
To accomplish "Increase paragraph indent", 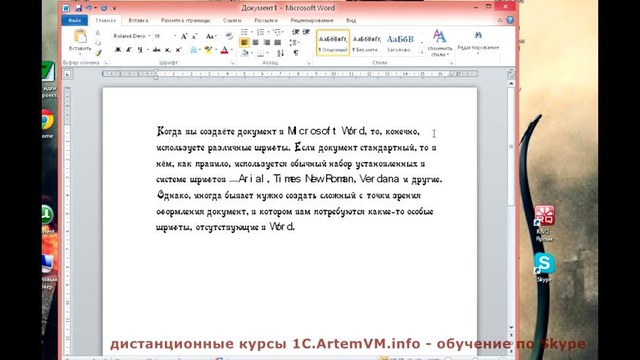I will pyautogui.click(x=306, y=32).
